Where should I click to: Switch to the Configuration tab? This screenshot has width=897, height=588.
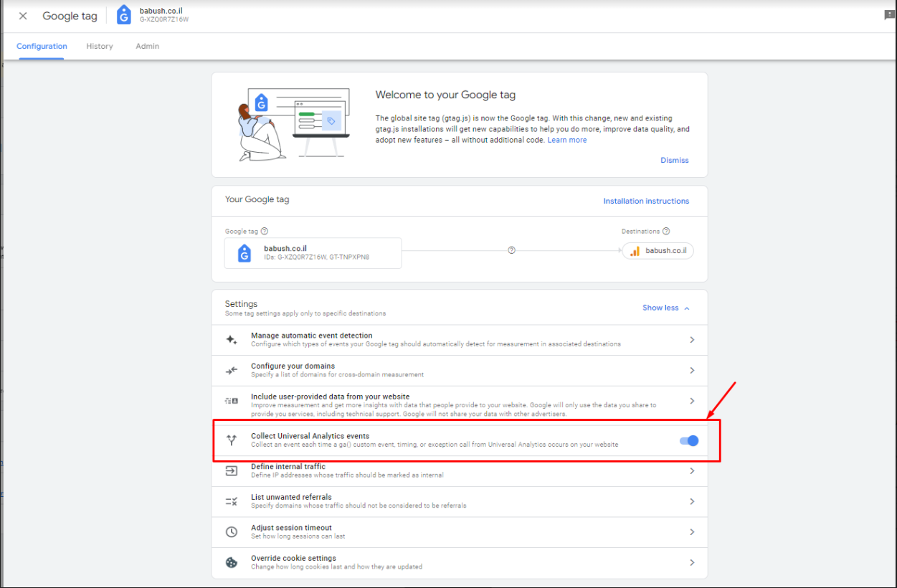pyautogui.click(x=42, y=46)
